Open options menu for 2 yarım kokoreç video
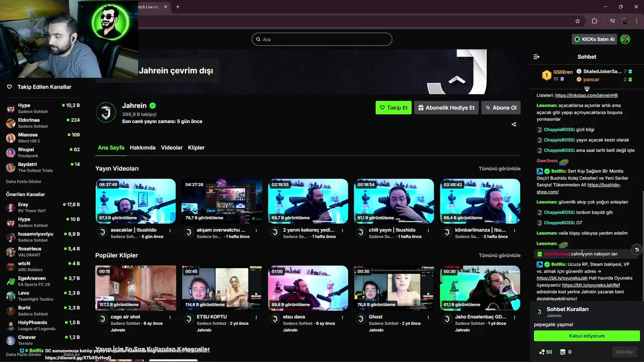The height and width of the screenshot is (362, 644). (342, 230)
